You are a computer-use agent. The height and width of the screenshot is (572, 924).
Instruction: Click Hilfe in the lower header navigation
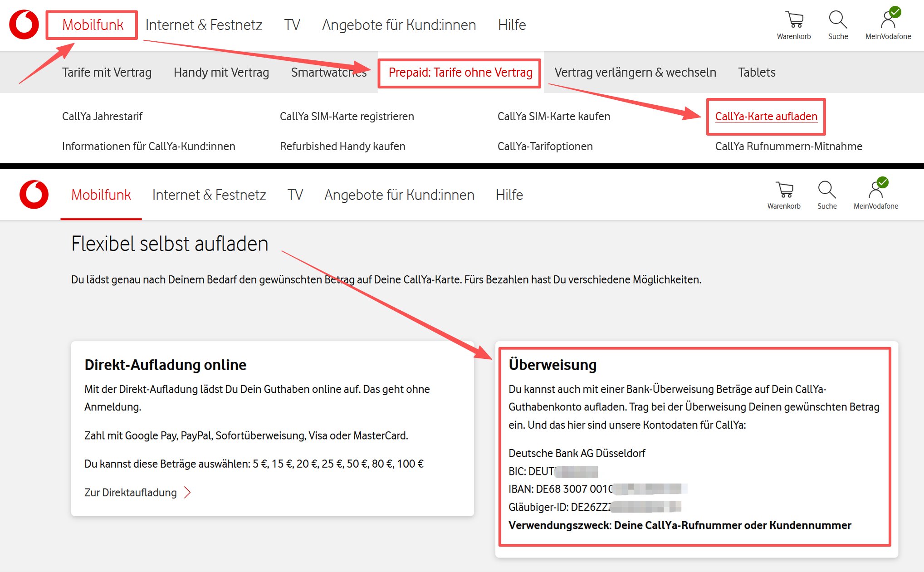point(509,195)
